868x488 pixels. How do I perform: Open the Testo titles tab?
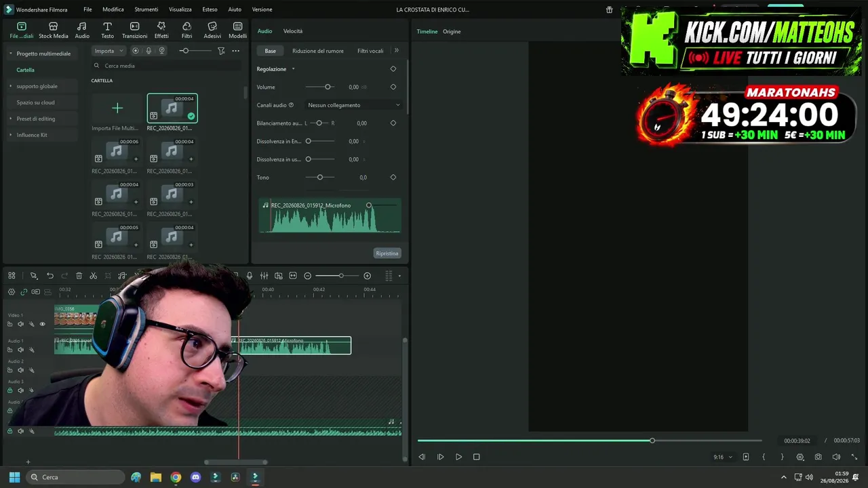tap(107, 30)
